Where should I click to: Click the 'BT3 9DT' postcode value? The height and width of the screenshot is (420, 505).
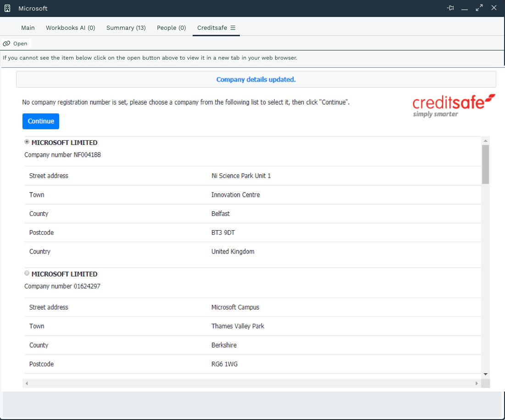pyautogui.click(x=223, y=232)
